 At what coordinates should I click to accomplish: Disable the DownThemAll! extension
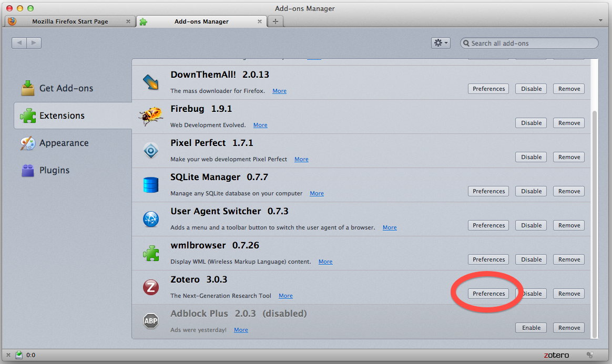(x=531, y=89)
